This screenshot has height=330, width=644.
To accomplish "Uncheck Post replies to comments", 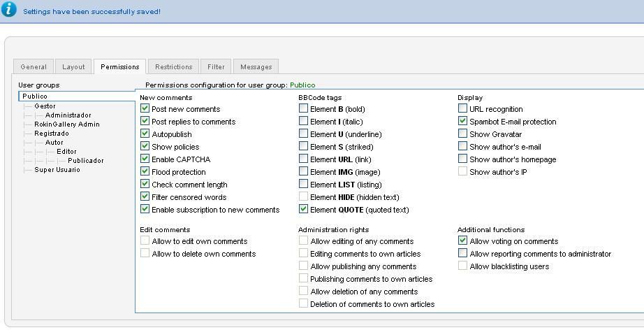I will tap(145, 121).
